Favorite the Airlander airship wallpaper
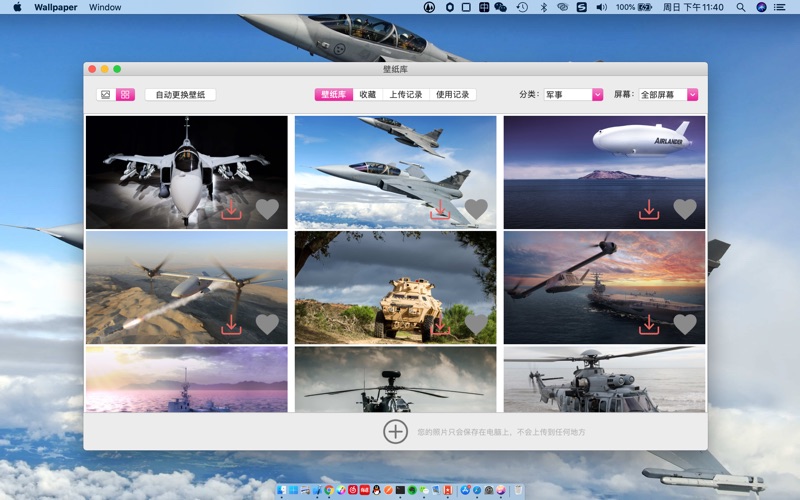The height and width of the screenshot is (500, 800). [x=685, y=209]
